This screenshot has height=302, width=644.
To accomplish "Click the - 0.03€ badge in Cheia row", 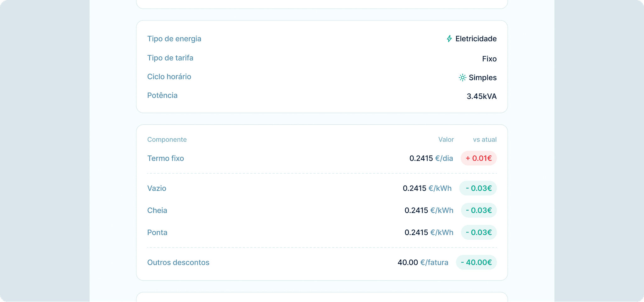I will pyautogui.click(x=479, y=210).
